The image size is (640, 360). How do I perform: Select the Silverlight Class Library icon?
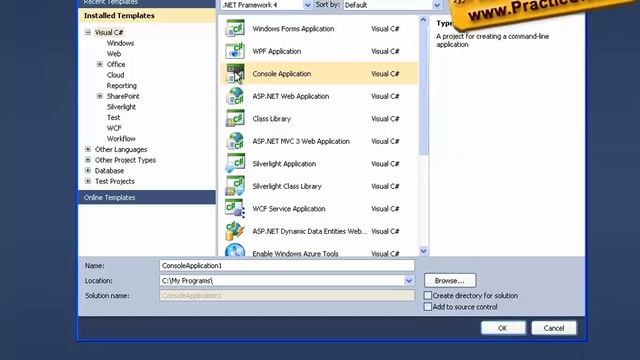pyautogui.click(x=235, y=186)
